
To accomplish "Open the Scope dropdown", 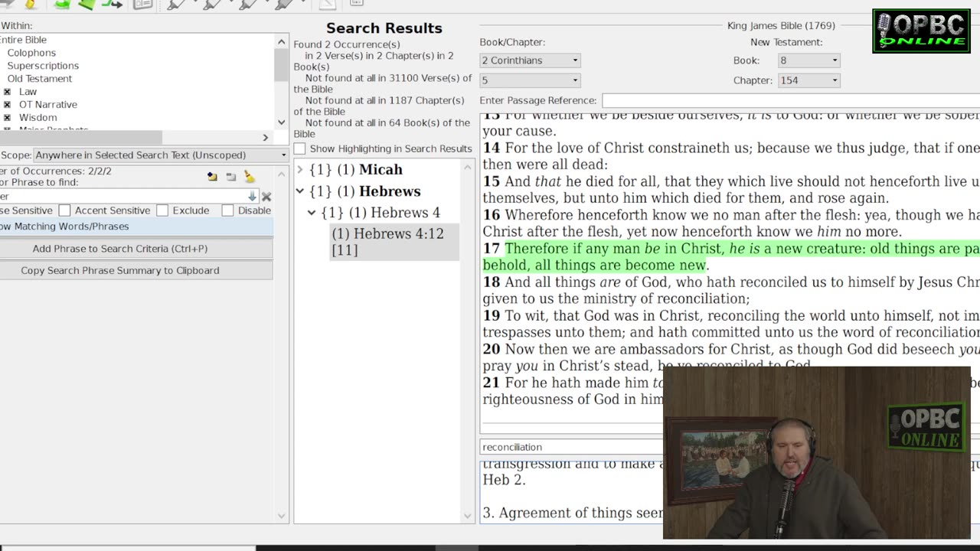I will click(x=161, y=155).
